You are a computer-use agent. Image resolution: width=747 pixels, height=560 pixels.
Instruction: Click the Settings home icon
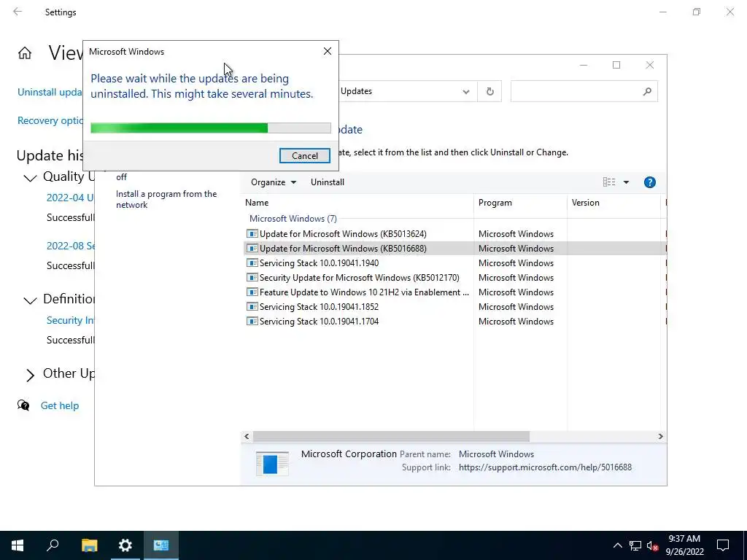pos(25,52)
